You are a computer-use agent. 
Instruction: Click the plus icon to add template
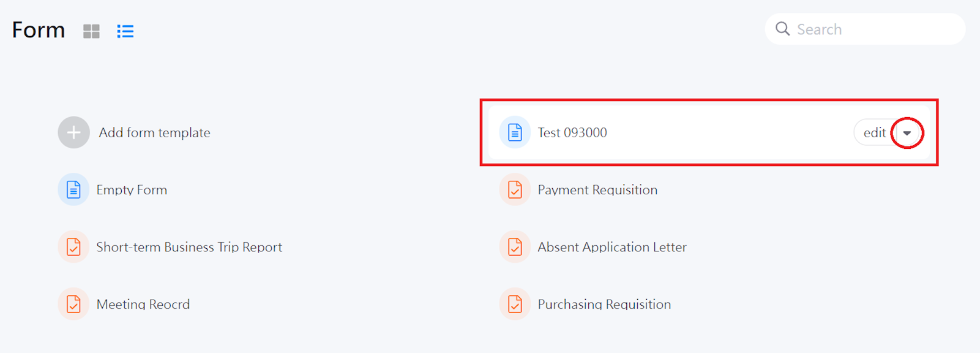pos(73,132)
